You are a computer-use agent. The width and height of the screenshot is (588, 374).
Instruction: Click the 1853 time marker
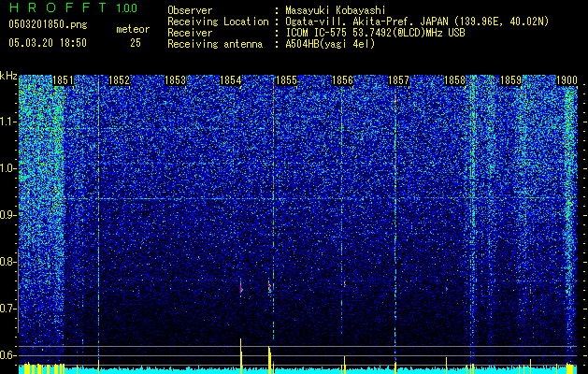coord(175,80)
